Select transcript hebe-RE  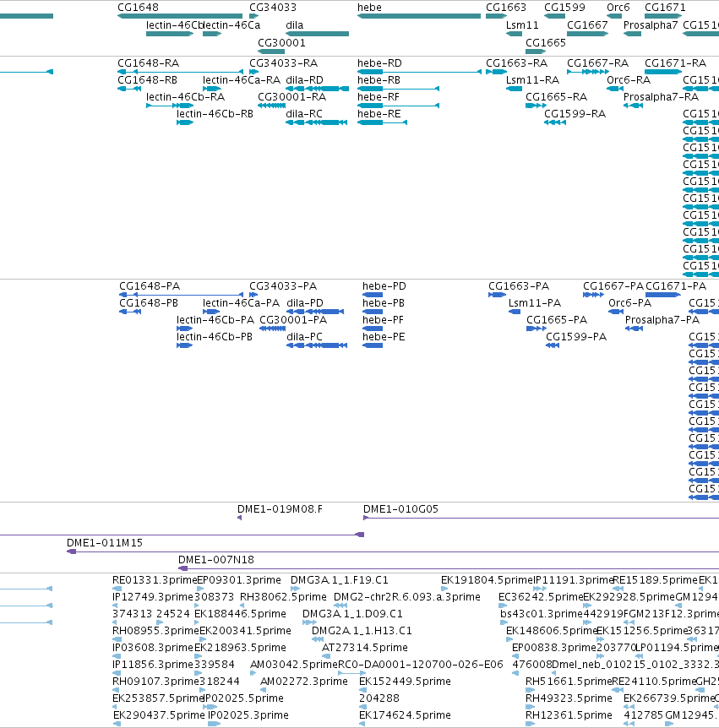pos(379,114)
